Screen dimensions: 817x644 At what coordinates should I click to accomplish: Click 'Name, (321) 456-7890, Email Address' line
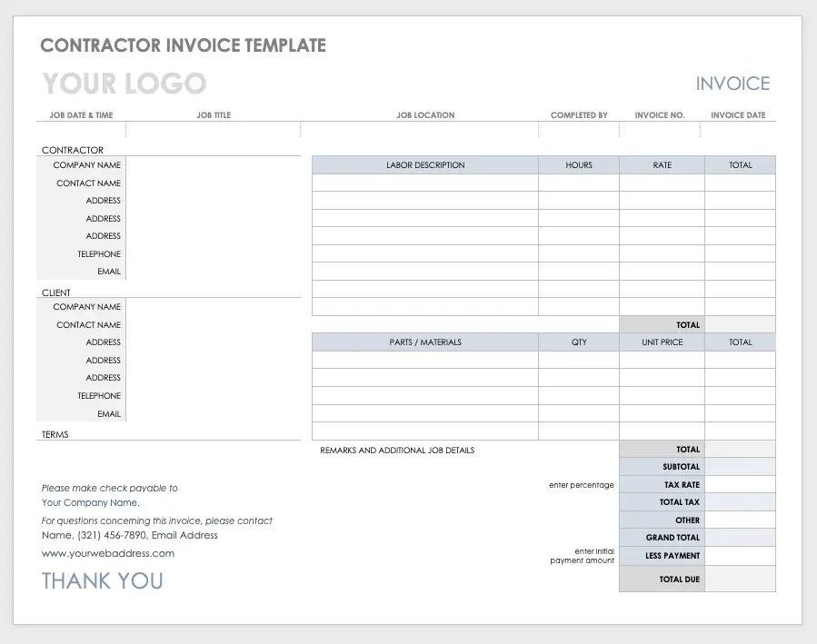pos(130,535)
